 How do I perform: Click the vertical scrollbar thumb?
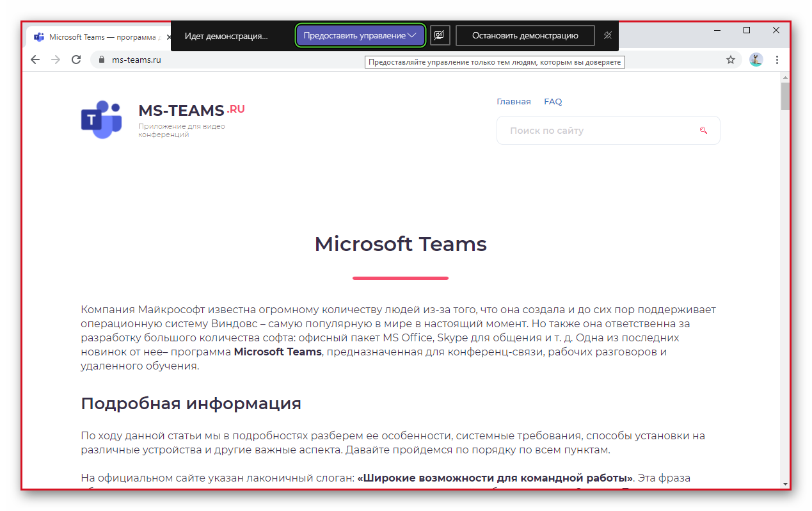click(x=785, y=97)
